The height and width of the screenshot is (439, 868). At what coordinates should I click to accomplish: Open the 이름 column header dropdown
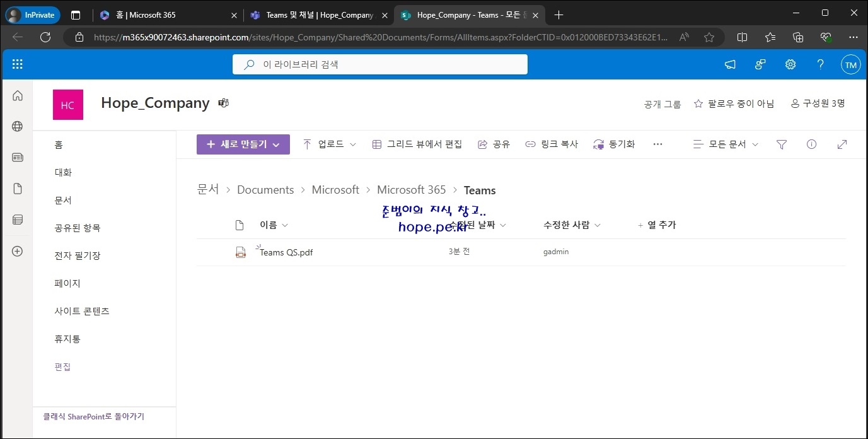[x=274, y=225]
